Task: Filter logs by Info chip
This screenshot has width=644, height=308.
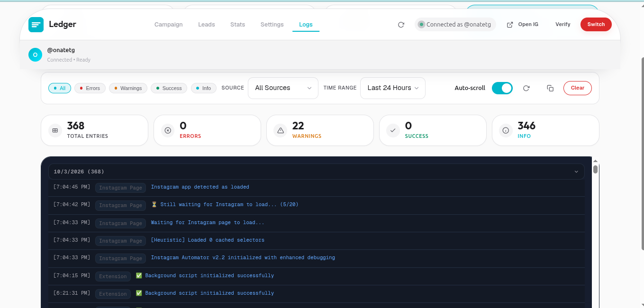Action: tap(204, 88)
